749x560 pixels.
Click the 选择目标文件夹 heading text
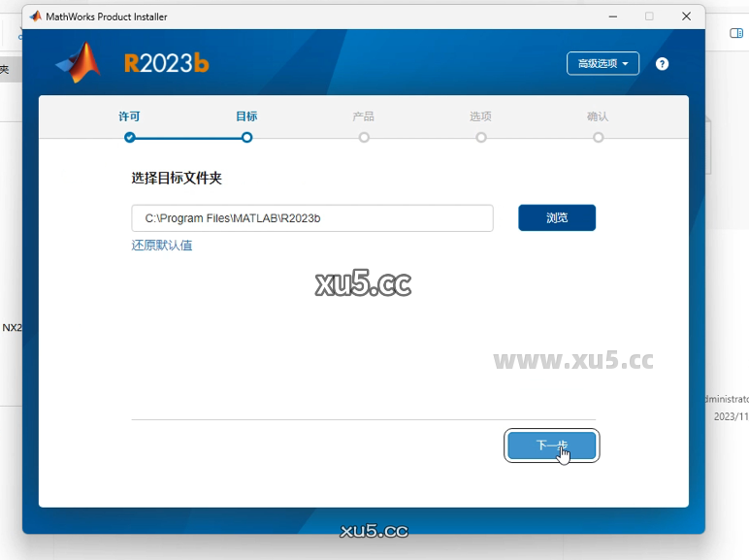point(177,179)
